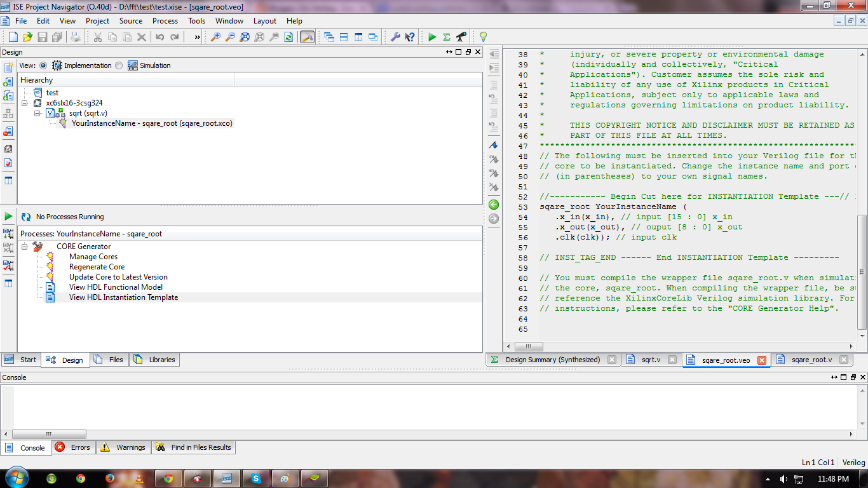
Task: Open Project Properties wrench icon
Action: [395, 37]
